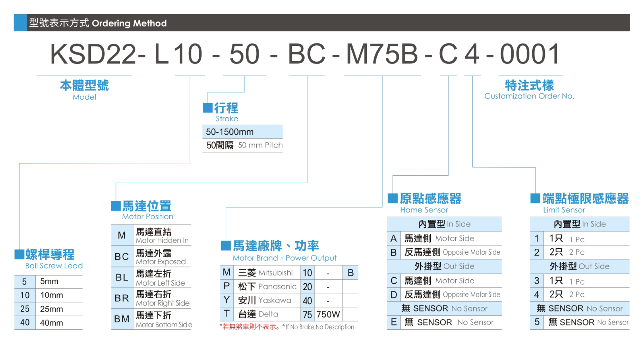644x348 pixels.
Task: Click the 'Model' label under 本體型號
Action: (84, 97)
